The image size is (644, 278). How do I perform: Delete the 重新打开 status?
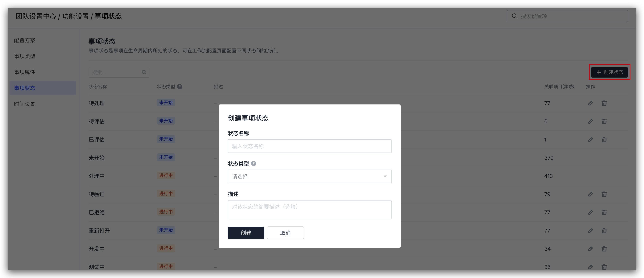(x=604, y=231)
